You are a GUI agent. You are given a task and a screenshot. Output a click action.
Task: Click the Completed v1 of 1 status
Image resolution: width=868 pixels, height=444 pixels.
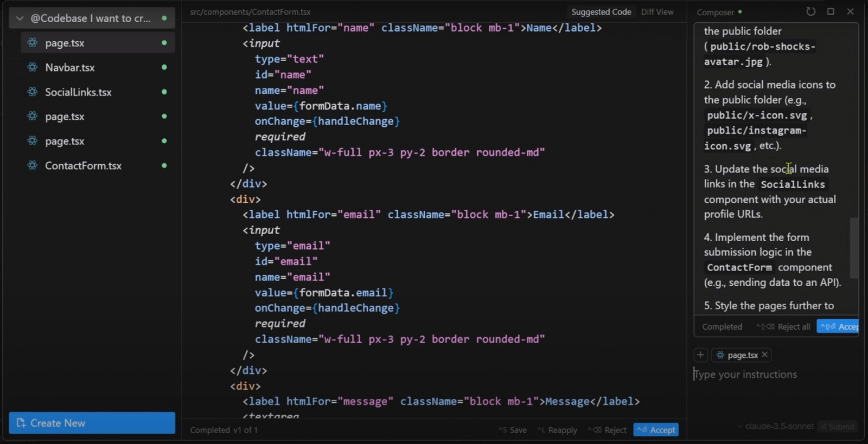(x=224, y=430)
